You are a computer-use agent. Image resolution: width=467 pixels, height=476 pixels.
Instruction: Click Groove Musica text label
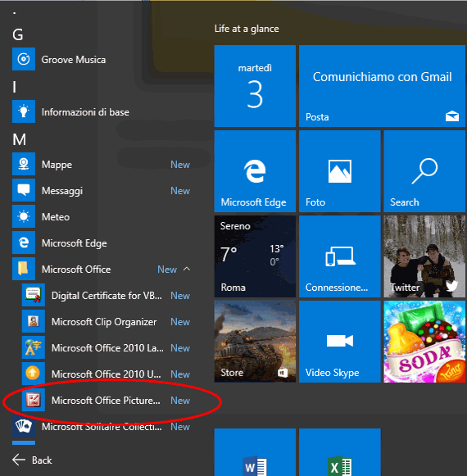coord(74,60)
